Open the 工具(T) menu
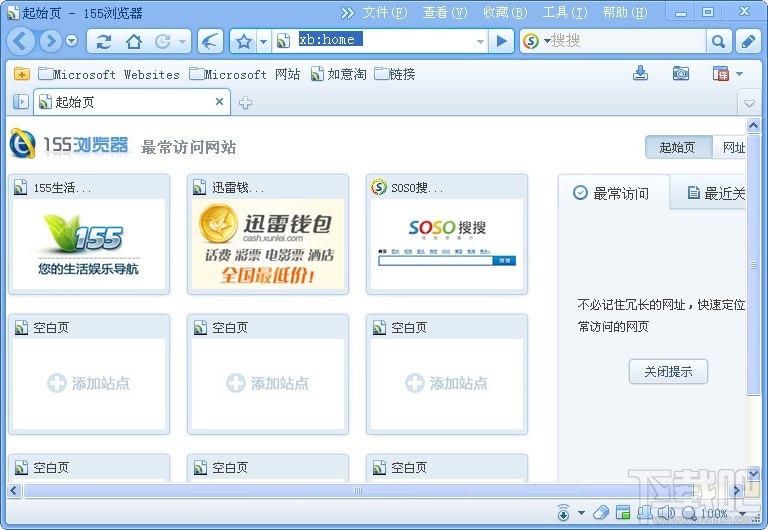 565,12
